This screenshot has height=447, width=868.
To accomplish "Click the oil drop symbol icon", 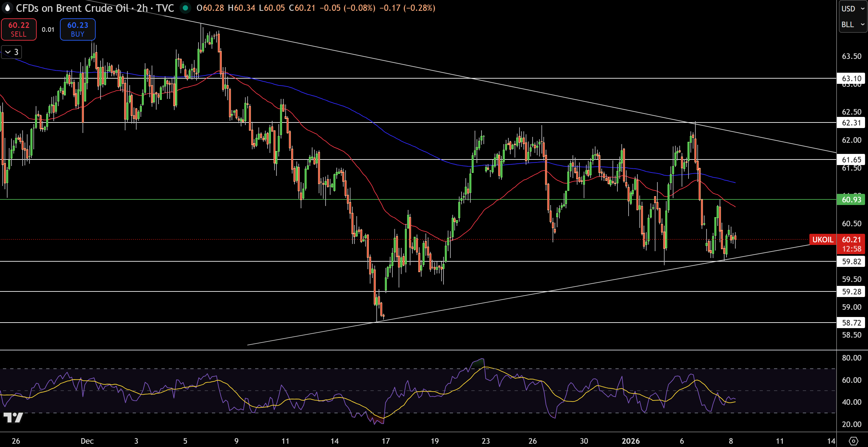I will [x=8, y=8].
